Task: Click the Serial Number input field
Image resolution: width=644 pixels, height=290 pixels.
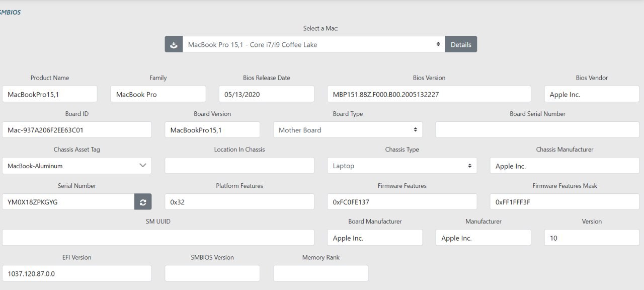Action: coord(68,202)
